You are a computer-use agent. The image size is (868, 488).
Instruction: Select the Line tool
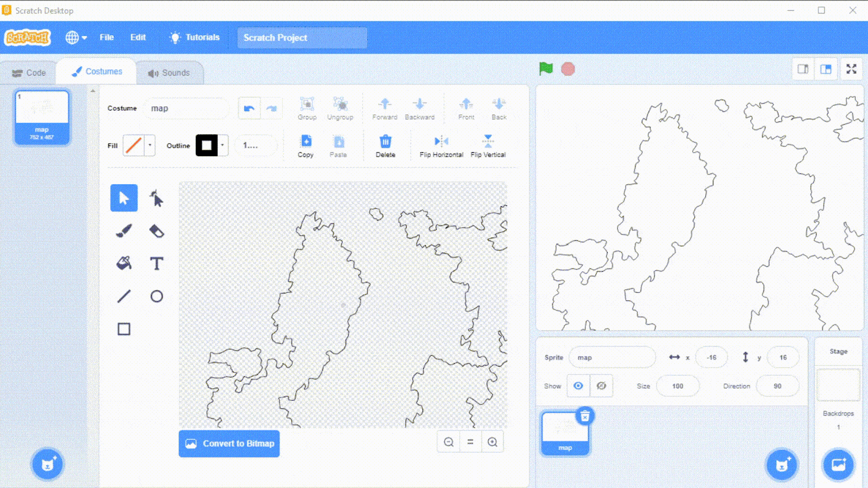coord(124,296)
